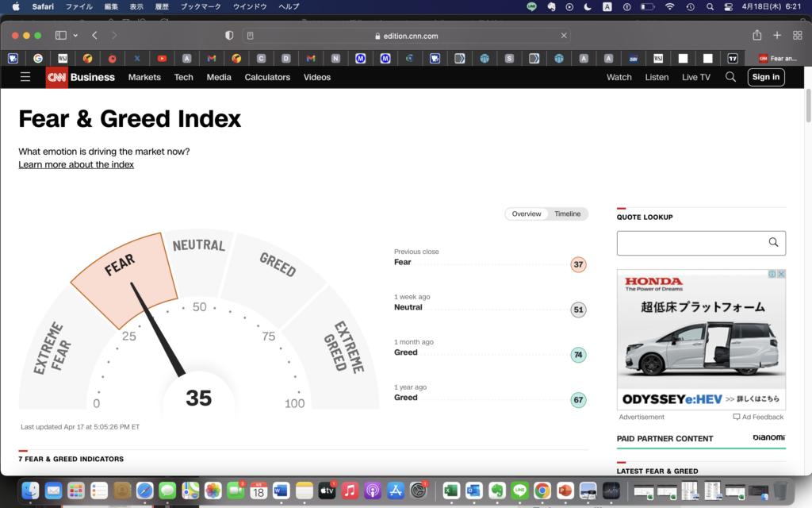Open Learn more about the index link
The image size is (812, 508).
76,164
